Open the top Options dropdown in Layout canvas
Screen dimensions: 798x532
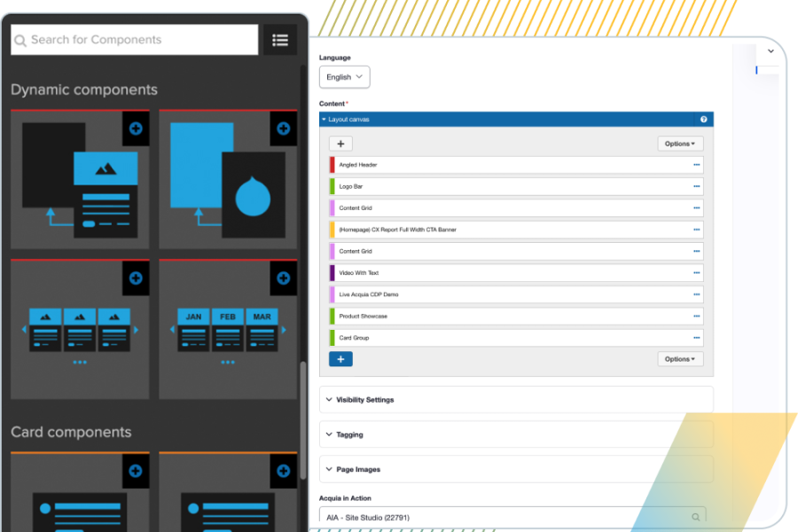[680, 143]
